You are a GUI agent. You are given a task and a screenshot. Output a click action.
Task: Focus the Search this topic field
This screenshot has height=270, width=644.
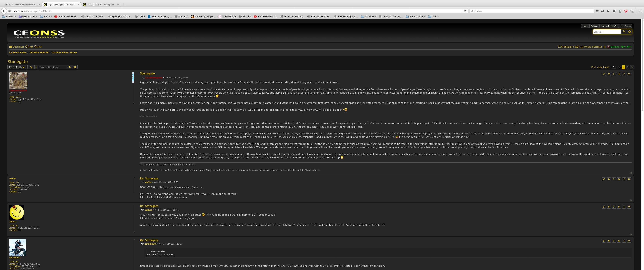[x=52, y=67]
